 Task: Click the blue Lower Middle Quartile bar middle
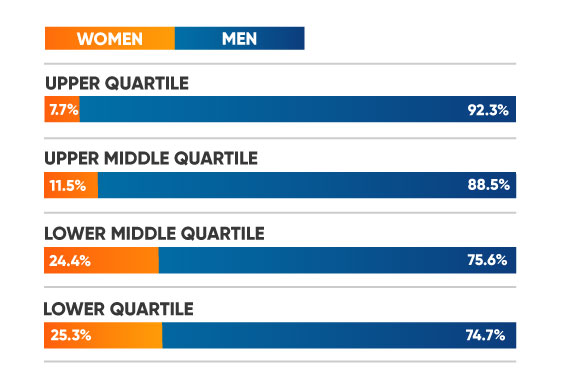coord(337,260)
